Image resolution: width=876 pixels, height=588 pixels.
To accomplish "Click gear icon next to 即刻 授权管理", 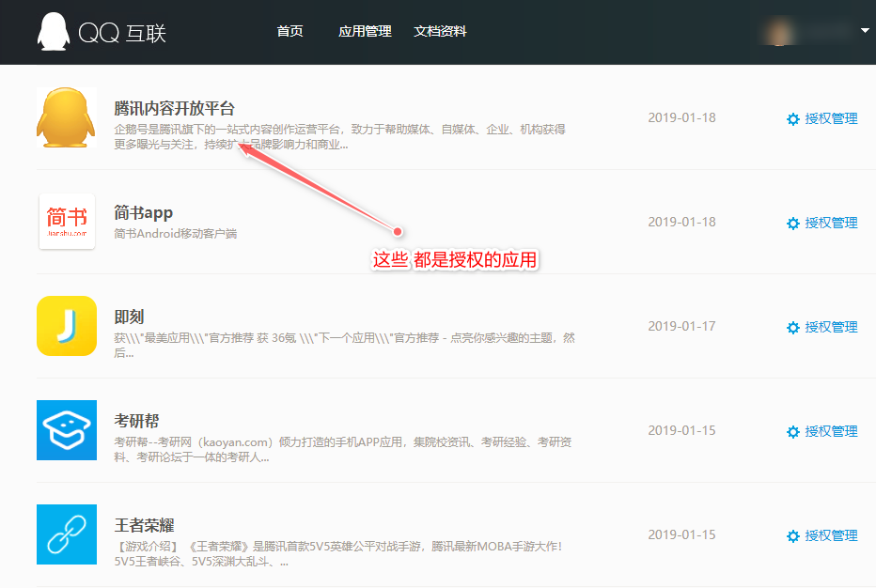I will (792, 327).
